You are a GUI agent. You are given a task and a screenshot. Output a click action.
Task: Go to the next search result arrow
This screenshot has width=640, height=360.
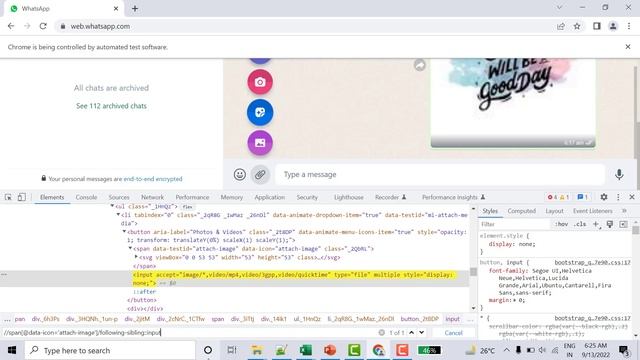click(421, 333)
